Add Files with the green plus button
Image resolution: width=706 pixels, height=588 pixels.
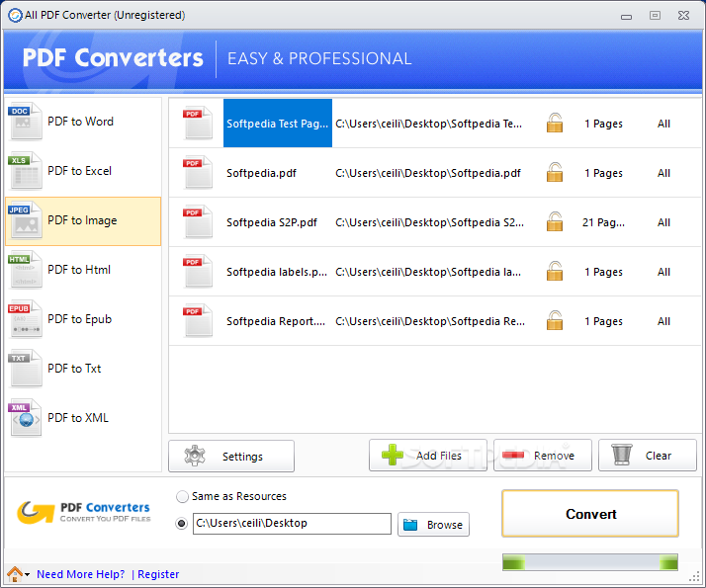[x=428, y=456]
